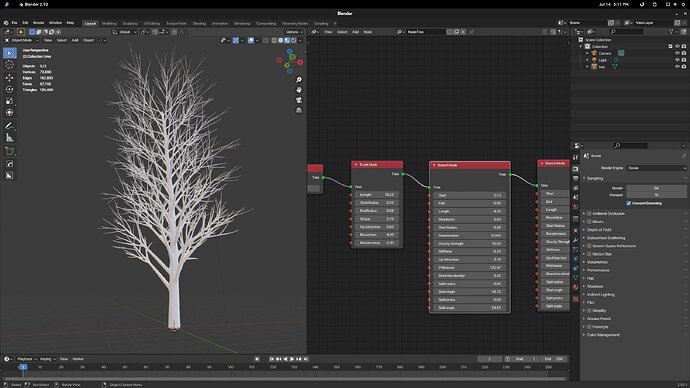Adjust the Trunk Node Length slider
Image resolution: width=690 pixels, height=388 pixels.
[x=377, y=194]
